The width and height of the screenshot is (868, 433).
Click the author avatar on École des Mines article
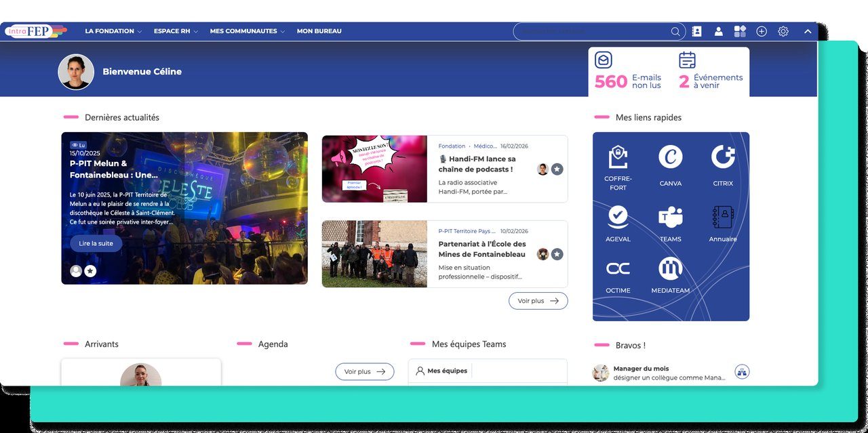pyautogui.click(x=542, y=254)
